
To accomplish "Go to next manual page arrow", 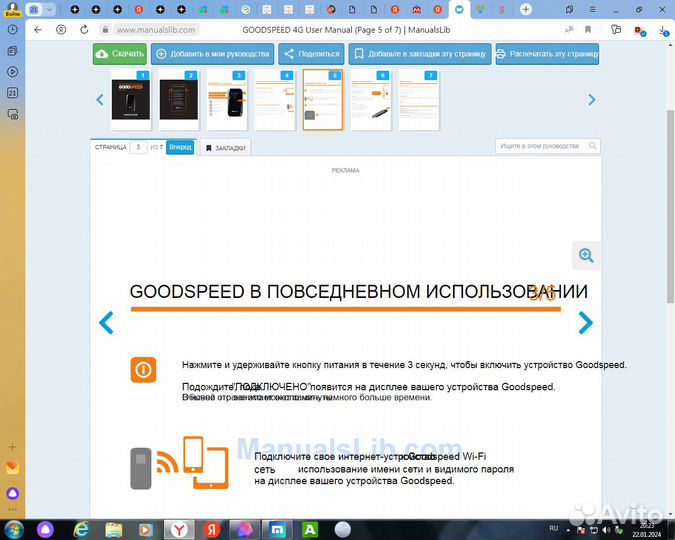I will pyautogui.click(x=585, y=323).
